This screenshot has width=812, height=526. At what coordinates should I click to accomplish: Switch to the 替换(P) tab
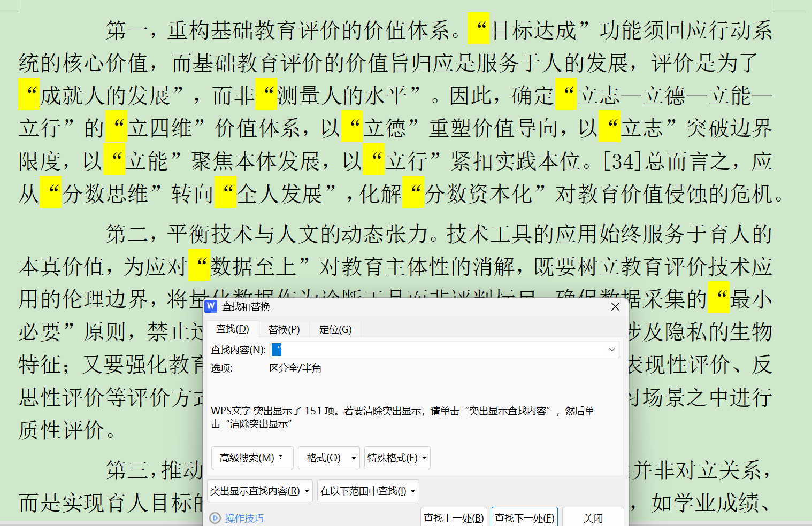pos(284,329)
